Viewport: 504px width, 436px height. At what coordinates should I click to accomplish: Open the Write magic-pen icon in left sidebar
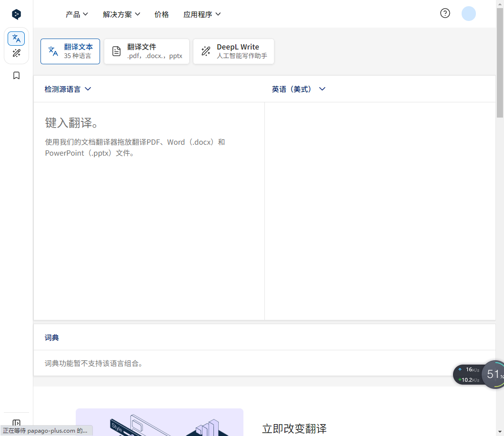16,53
